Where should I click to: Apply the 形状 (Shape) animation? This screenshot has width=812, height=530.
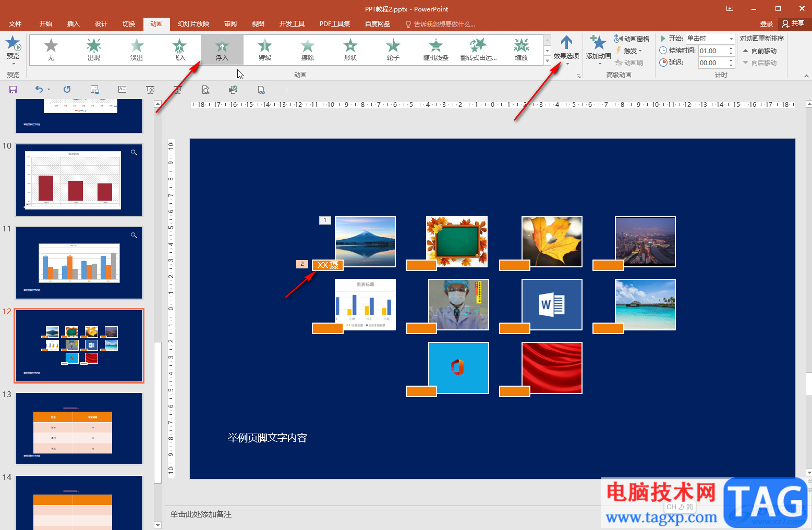350,50
